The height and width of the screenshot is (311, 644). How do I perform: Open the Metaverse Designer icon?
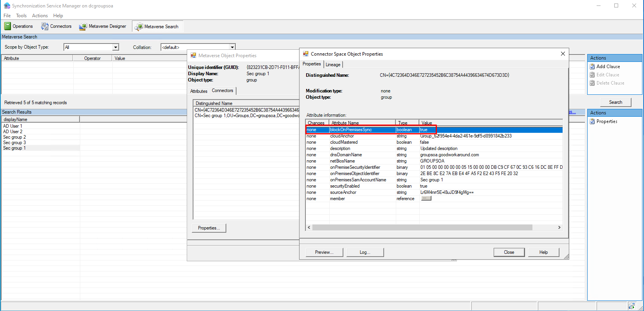coord(83,27)
